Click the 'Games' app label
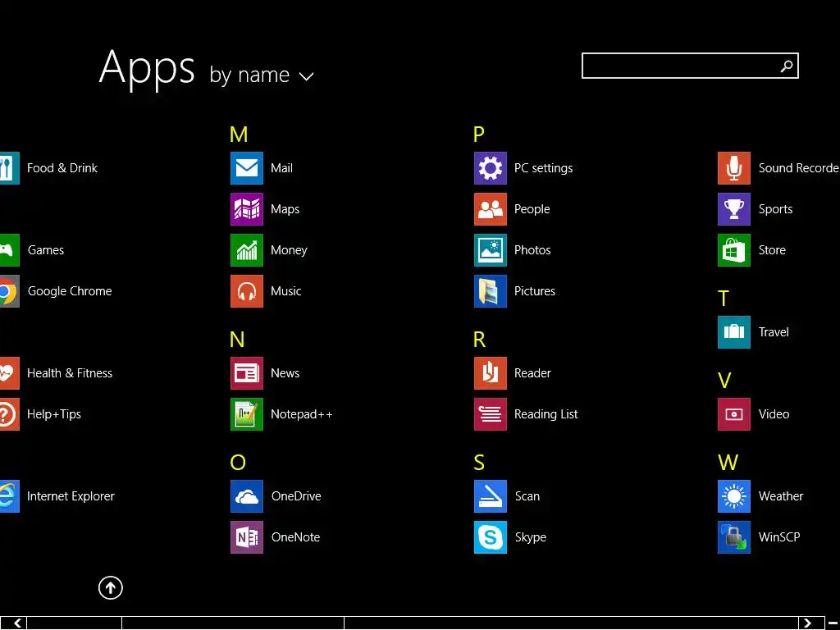Screen dimensions: 840x630 tap(46, 250)
